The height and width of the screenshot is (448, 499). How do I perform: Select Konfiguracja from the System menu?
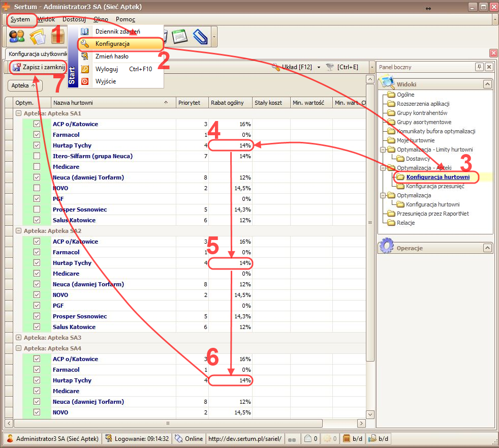(112, 44)
